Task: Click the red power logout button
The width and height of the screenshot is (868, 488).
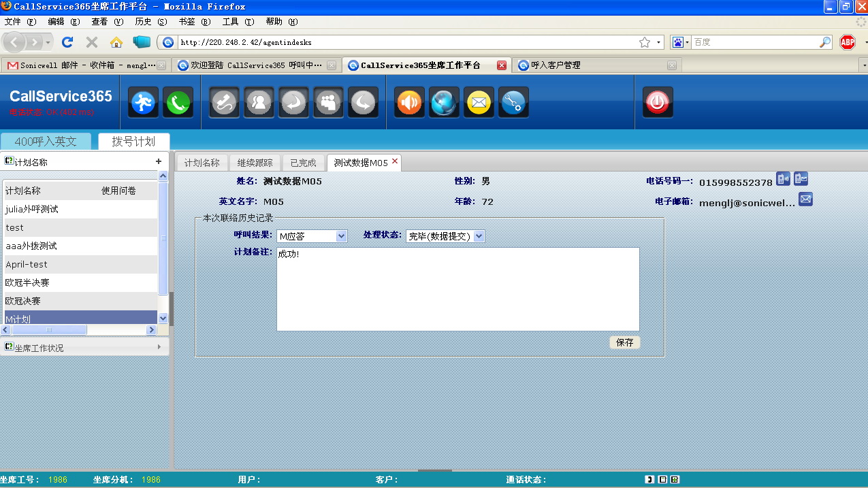Action: pyautogui.click(x=657, y=103)
